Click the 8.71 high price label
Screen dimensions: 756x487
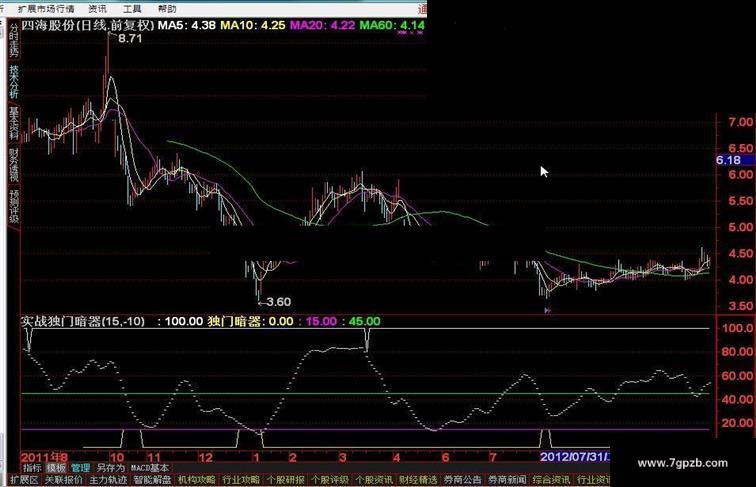point(130,39)
